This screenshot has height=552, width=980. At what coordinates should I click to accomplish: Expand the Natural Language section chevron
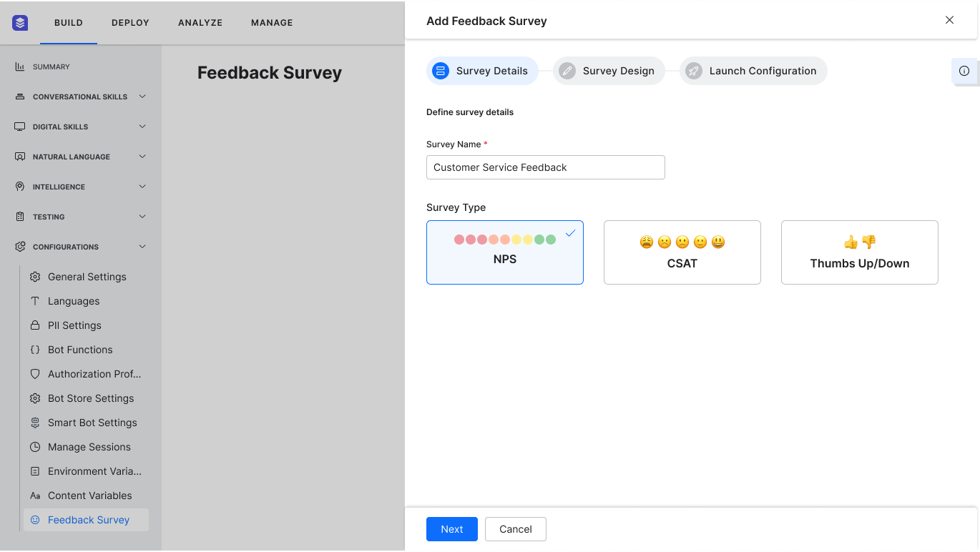[x=142, y=157]
